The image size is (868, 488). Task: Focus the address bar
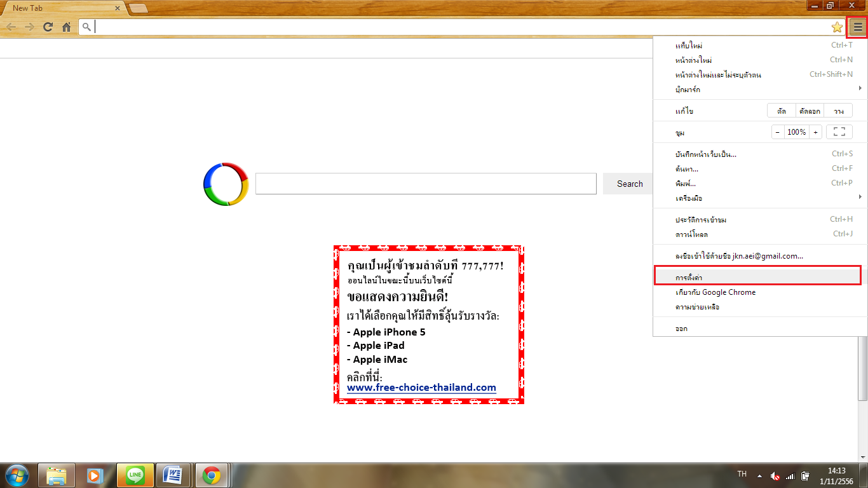[x=462, y=27]
